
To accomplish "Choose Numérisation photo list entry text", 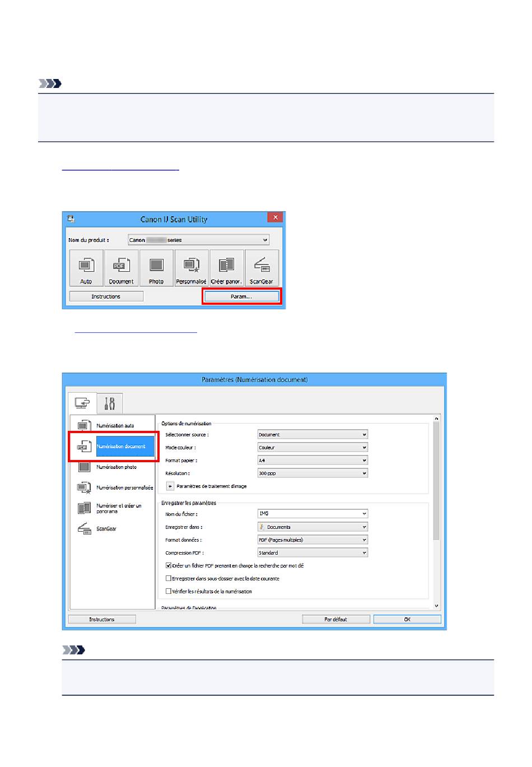I will (116, 467).
